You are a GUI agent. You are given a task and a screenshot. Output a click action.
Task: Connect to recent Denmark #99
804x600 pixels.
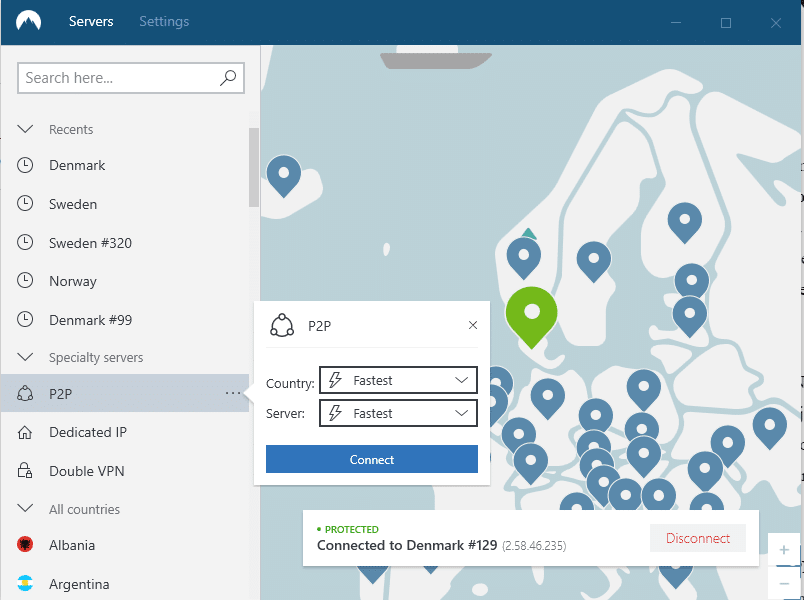click(125, 320)
